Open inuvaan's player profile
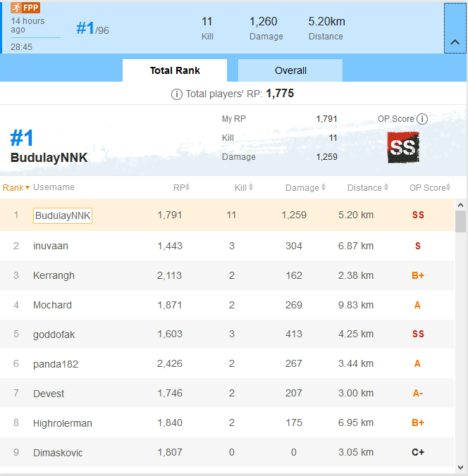The height and width of the screenshot is (476, 468). click(51, 246)
